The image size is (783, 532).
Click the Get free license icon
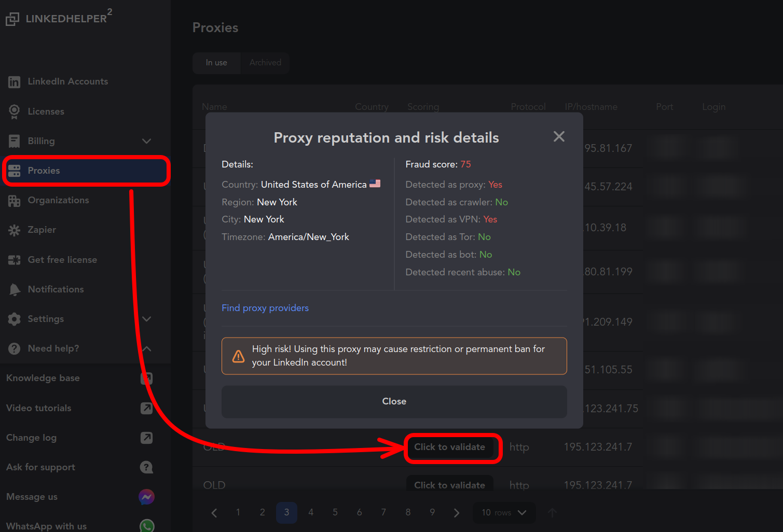(14, 259)
